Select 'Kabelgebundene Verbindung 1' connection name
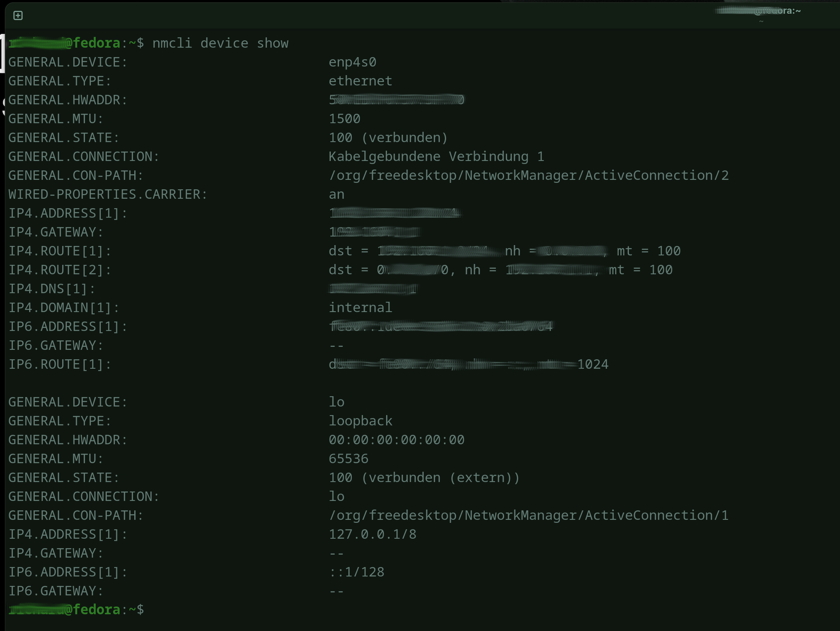Viewport: 840px width, 631px height. pyautogui.click(x=436, y=157)
